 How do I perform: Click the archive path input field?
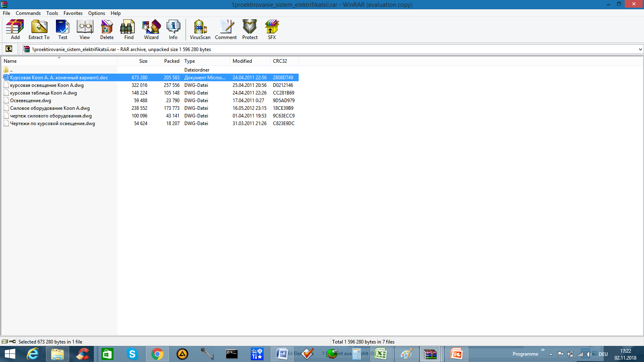click(x=330, y=49)
